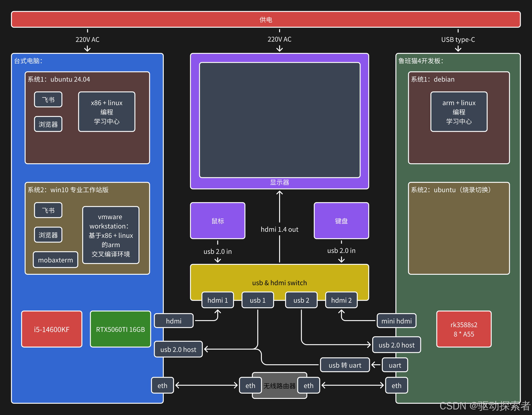Image resolution: width=532 pixels, height=415 pixels.
Task: Click the mobaxterm box
Action: pyautogui.click(x=56, y=260)
